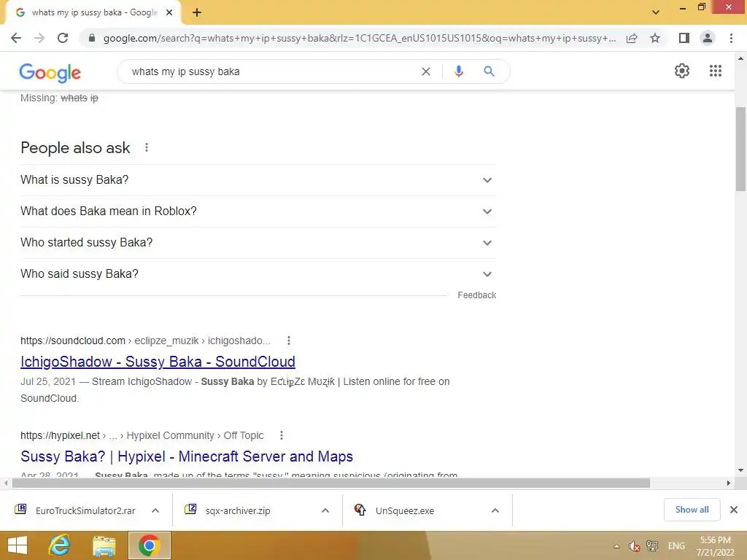Viewport: 747px width, 560px height.
Task: Open download options for UnSqueez.exe
Action: (x=495, y=510)
